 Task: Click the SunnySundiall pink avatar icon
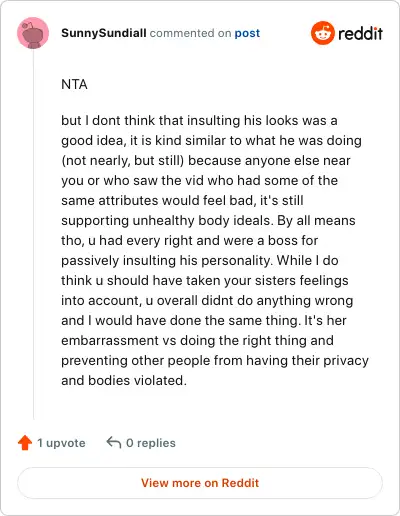(x=33, y=33)
